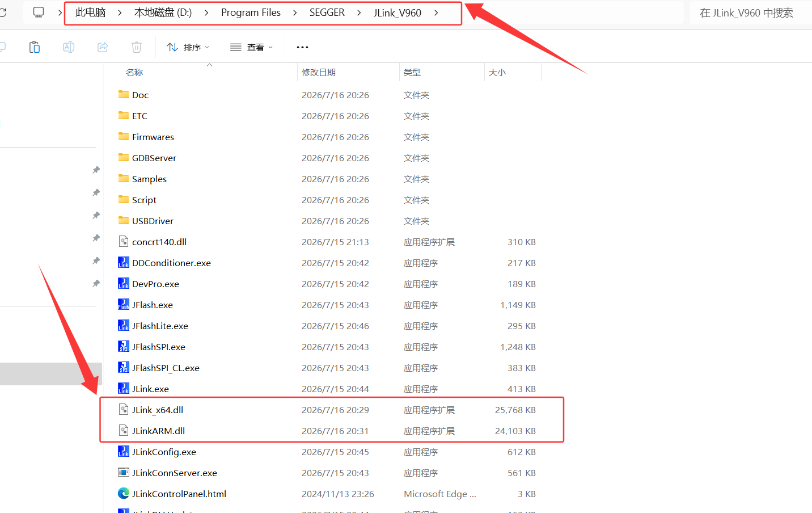Expand the chevron before 此电脑

[x=60, y=12]
